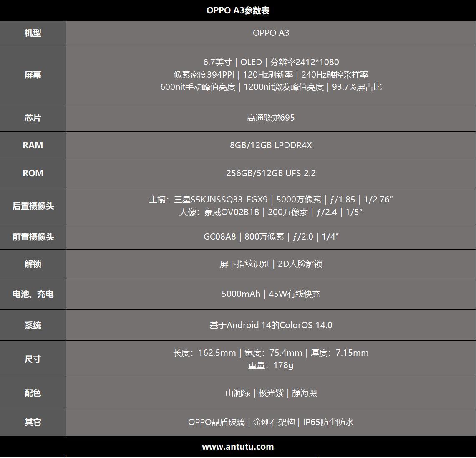Select the '系统' row label
The height and width of the screenshot is (458, 476).
pos(33,326)
